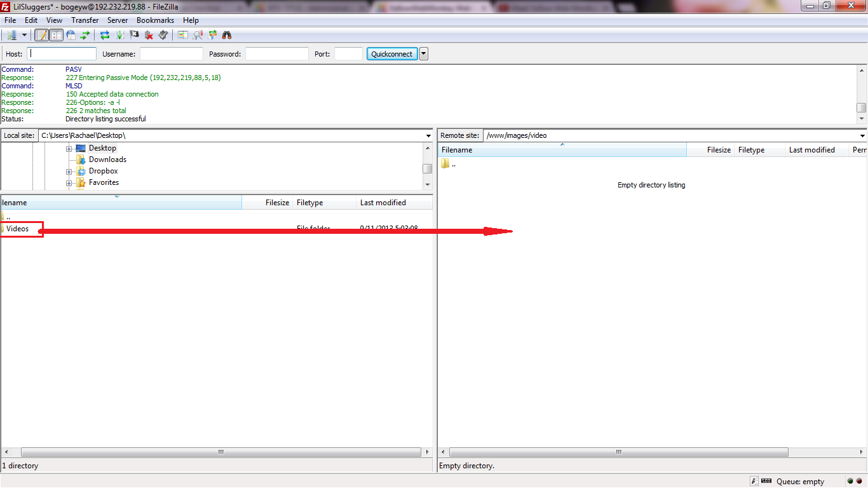Viewport: 868px width, 488px height.
Task: Focus the Port input field
Action: [348, 54]
